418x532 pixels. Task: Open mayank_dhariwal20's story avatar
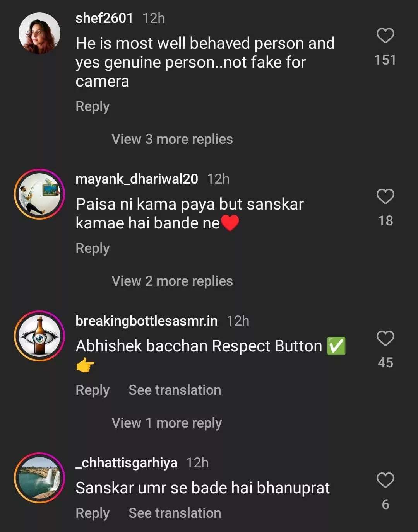point(39,194)
